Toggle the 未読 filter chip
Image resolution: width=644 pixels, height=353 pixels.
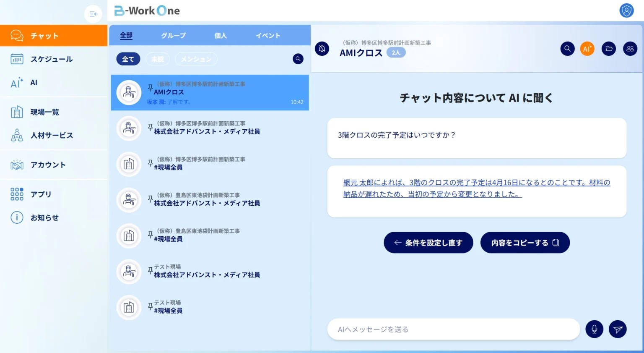pos(157,59)
